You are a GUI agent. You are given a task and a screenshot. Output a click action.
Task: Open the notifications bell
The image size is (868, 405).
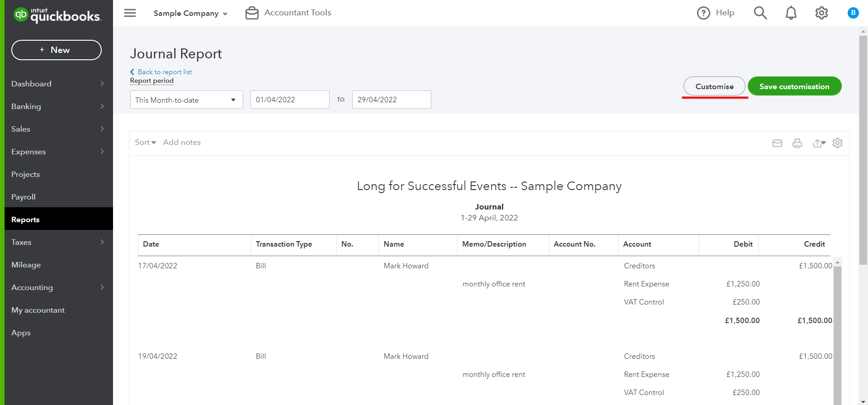tap(791, 13)
